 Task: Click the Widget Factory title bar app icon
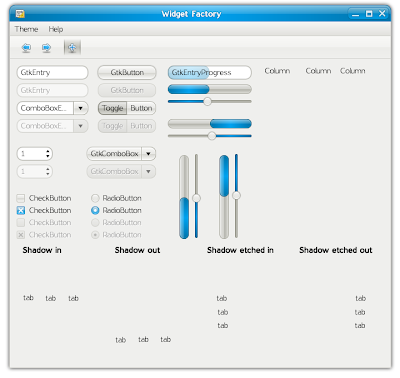(20, 14)
